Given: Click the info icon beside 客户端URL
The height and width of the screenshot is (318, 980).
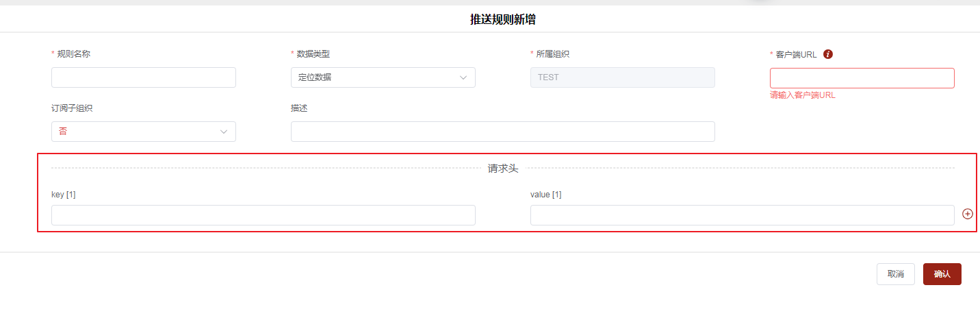Looking at the screenshot, I should click(x=828, y=54).
